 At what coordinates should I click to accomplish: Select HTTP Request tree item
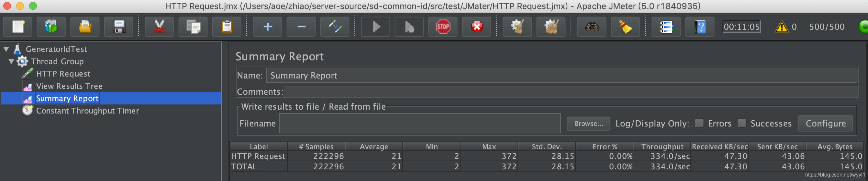point(63,74)
